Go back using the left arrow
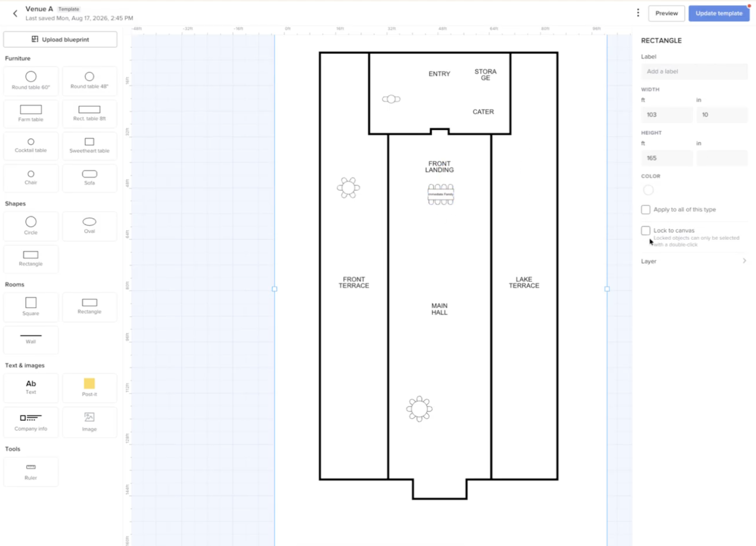Screen dimensions: 756x546 click(x=15, y=13)
